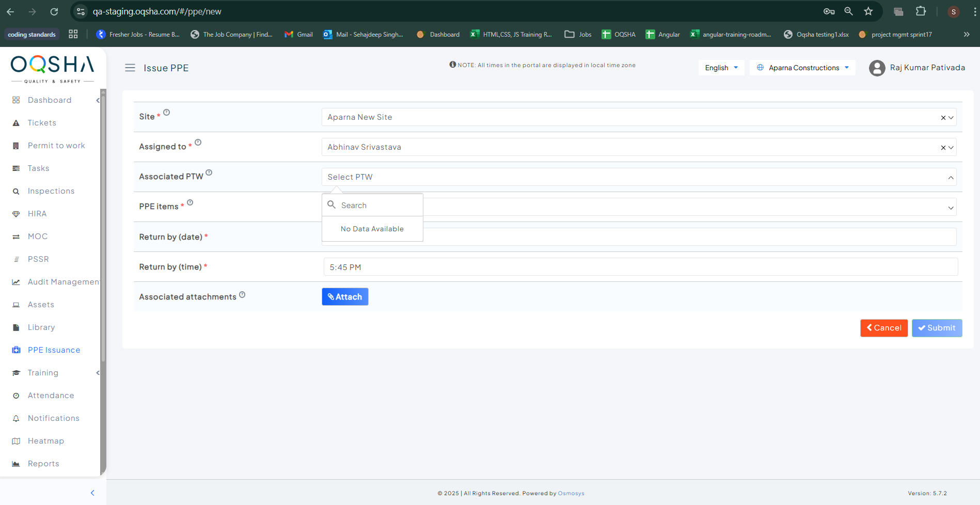Click the user avatar icon in header

pyautogui.click(x=877, y=68)
